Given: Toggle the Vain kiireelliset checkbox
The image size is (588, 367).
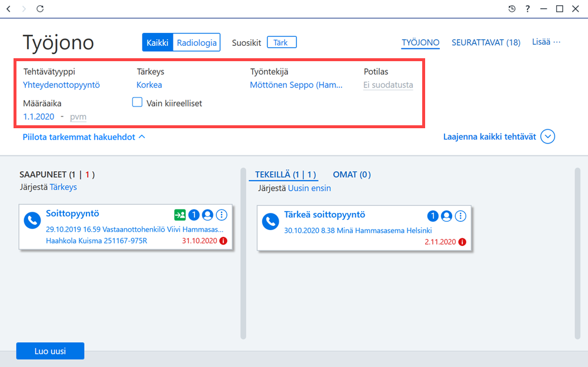Looking at the screenshot, I should [x=137, y=102].
